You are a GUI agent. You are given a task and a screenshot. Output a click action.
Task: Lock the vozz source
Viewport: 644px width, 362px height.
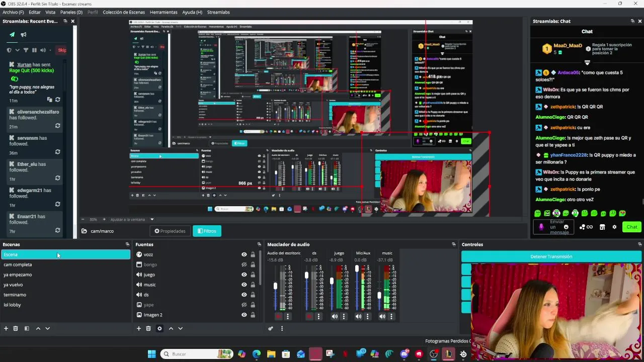pos(253,254)
